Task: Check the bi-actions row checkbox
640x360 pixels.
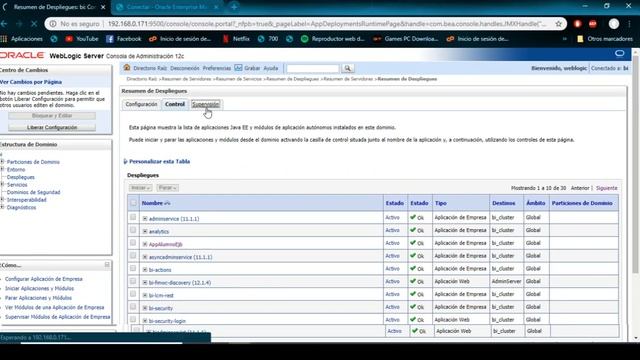Action: pyautogui.click(x=133, y=269)
